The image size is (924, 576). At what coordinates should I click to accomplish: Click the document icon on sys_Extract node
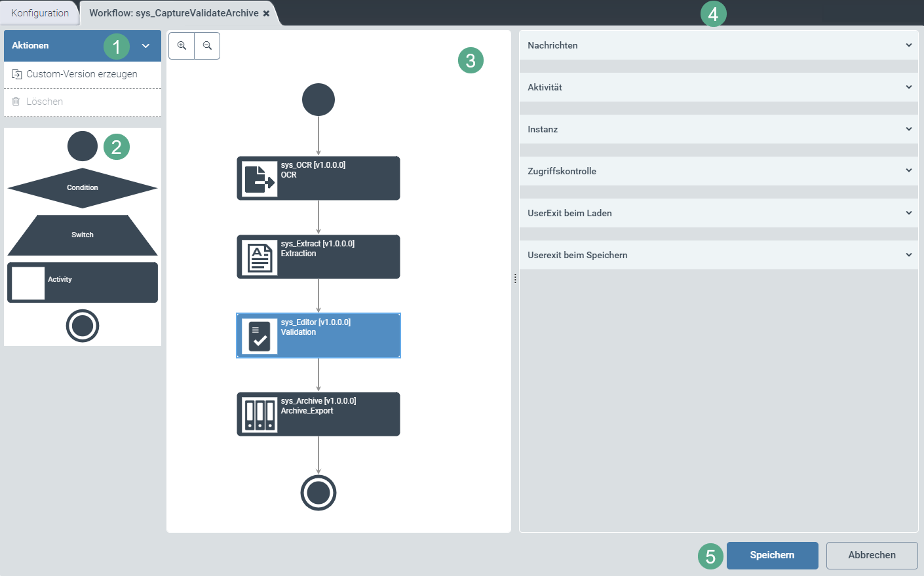(258, 256)
